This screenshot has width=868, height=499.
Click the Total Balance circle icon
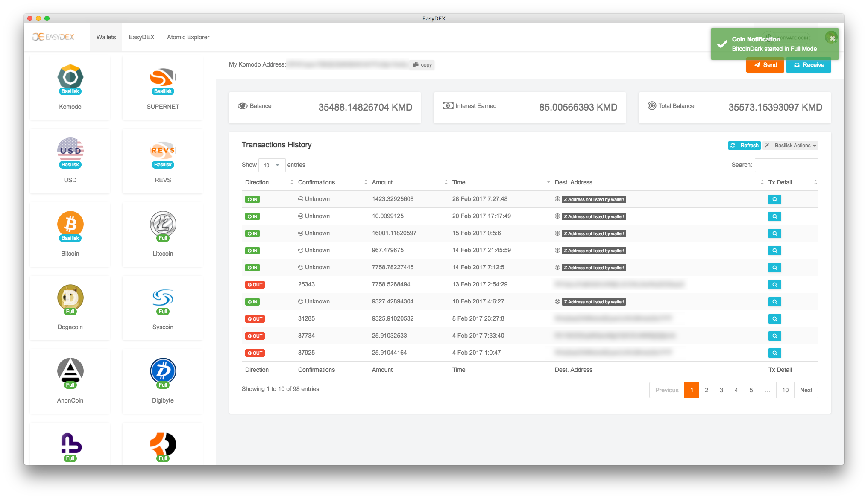pos(652,106)
